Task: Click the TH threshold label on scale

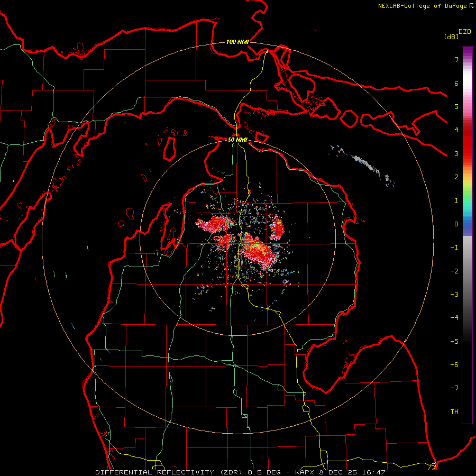Action: coord(454,412)
